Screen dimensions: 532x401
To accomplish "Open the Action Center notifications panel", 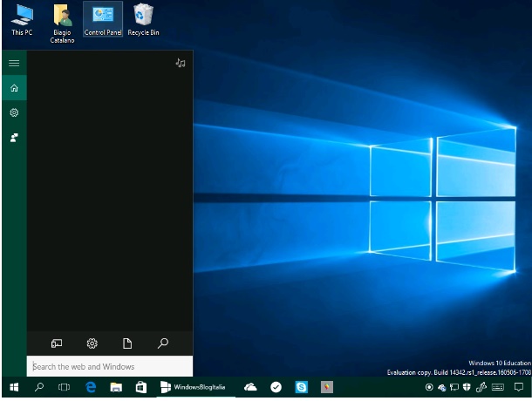I will 519,387.
